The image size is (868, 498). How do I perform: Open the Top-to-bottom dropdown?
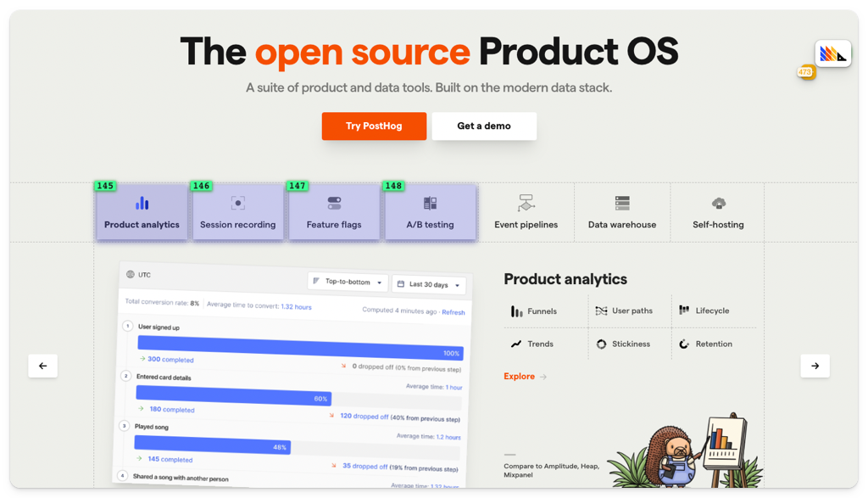tap(348, 282)
